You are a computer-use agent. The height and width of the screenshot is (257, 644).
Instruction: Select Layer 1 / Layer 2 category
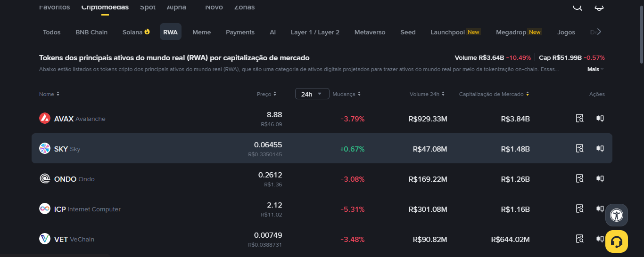pos(315,32)
